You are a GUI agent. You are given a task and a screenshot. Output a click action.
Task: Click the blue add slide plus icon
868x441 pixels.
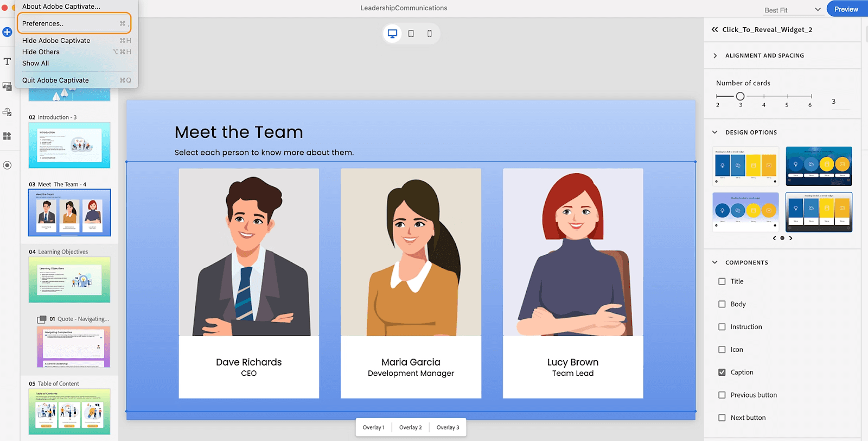tap(7, 32)
